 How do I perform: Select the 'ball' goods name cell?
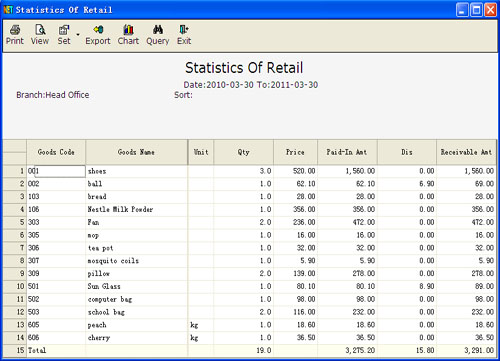[x=137, y=184]
